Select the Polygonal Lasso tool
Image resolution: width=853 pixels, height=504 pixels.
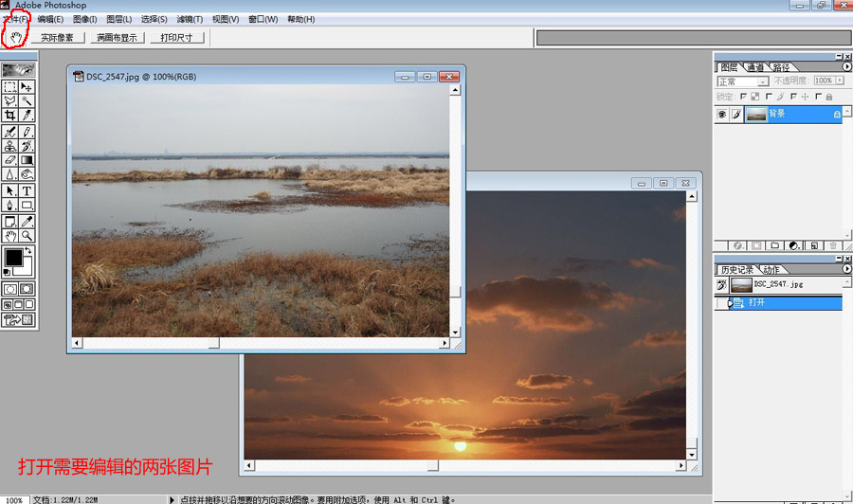pyautogui.click(x=9, y=101)
